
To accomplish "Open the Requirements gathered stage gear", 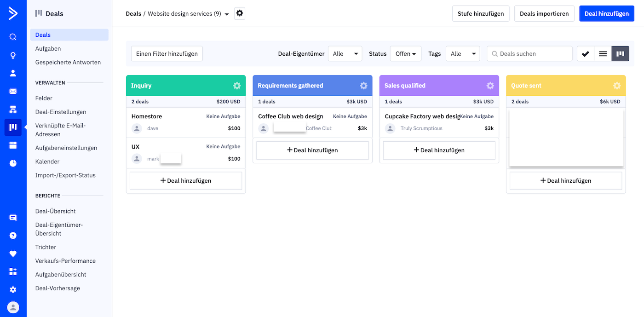I will click(363, 86).
